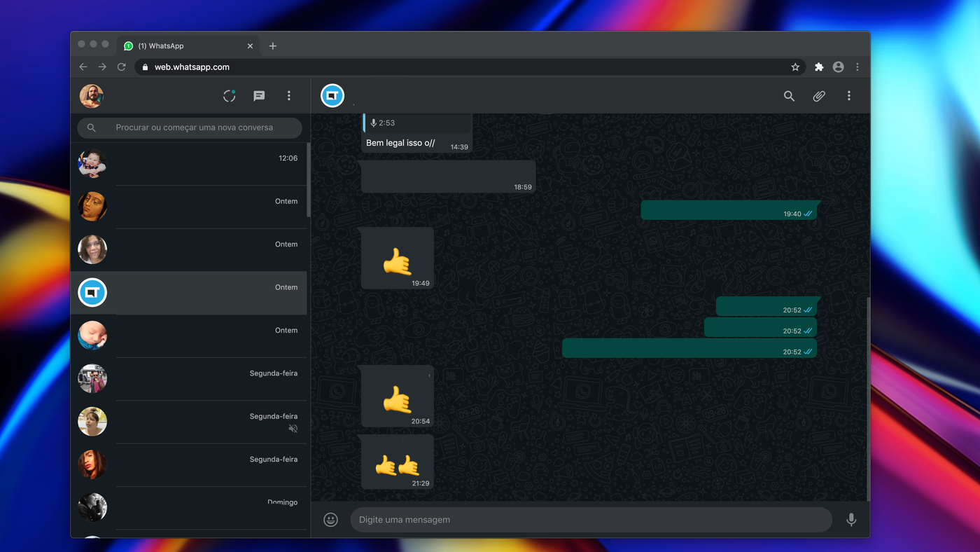Open the Domingo chat row
Screen dimensions: 980x552
coord(189,508)
